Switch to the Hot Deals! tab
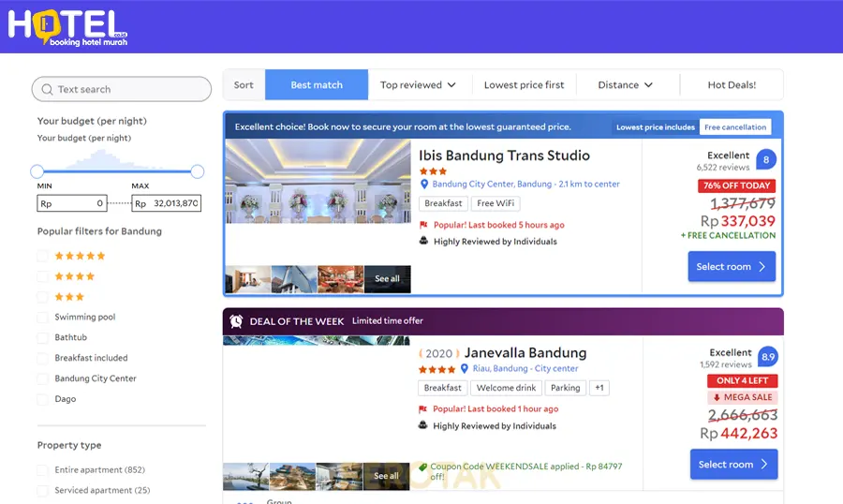 732,85
